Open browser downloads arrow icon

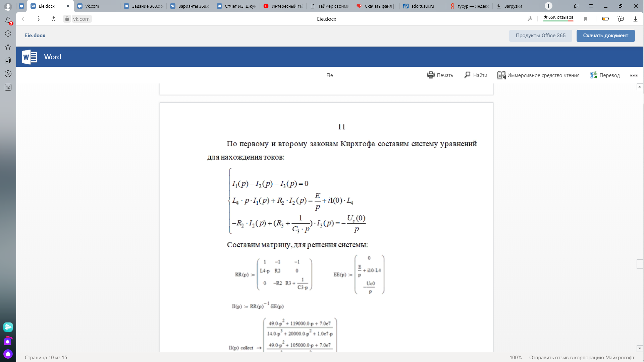635,19
